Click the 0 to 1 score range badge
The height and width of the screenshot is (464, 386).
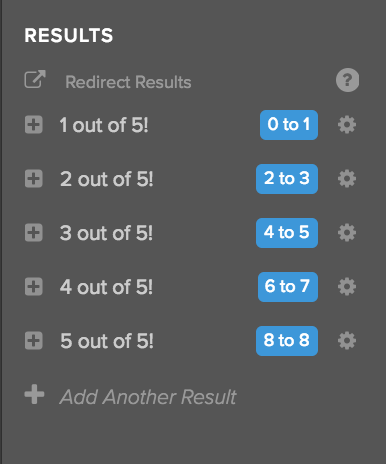click(x=289, y=125)
